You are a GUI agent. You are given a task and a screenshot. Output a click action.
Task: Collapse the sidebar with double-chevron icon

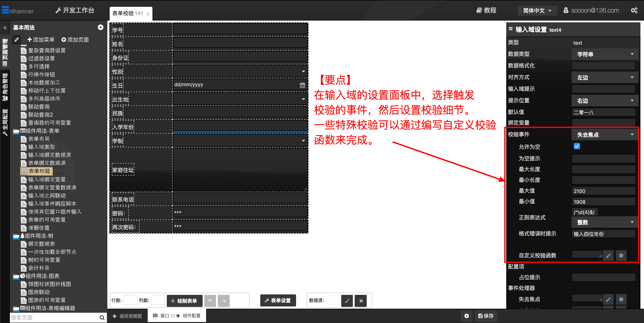[x=5, y=28]
